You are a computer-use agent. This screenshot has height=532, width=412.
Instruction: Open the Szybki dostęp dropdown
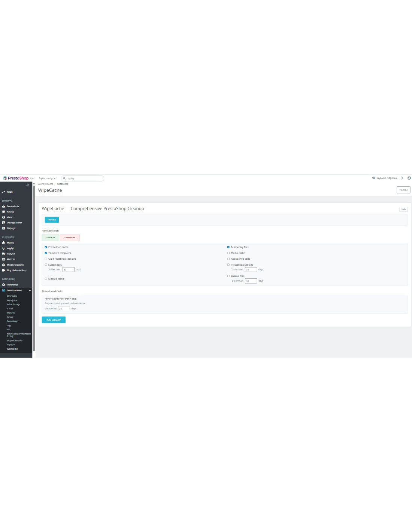[47, 178]
